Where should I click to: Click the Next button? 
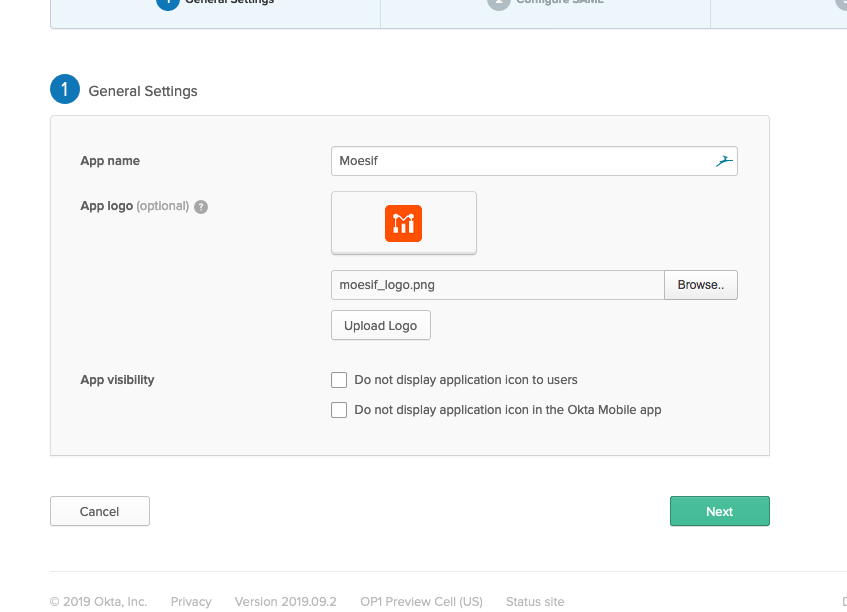coord(719,511)
